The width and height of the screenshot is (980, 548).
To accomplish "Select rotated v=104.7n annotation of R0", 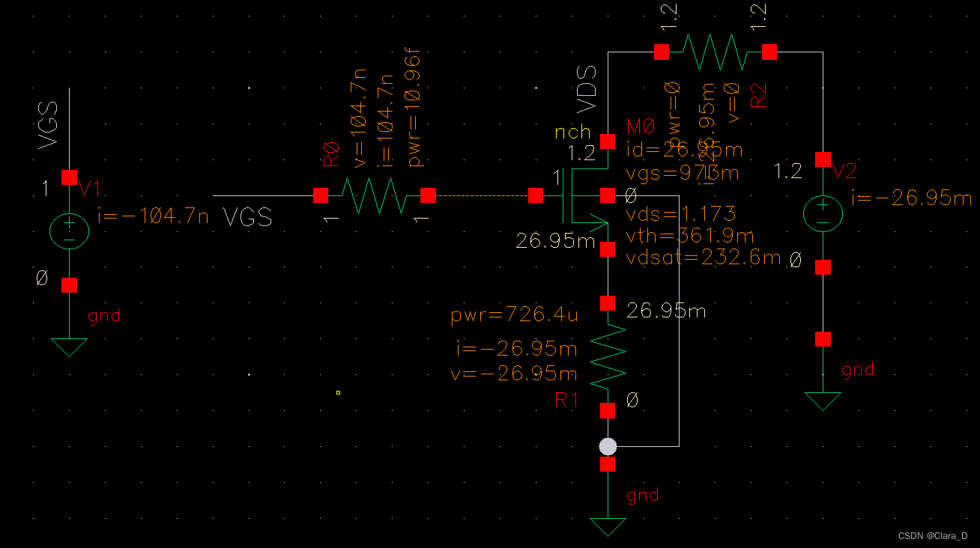I will [360, 118].
